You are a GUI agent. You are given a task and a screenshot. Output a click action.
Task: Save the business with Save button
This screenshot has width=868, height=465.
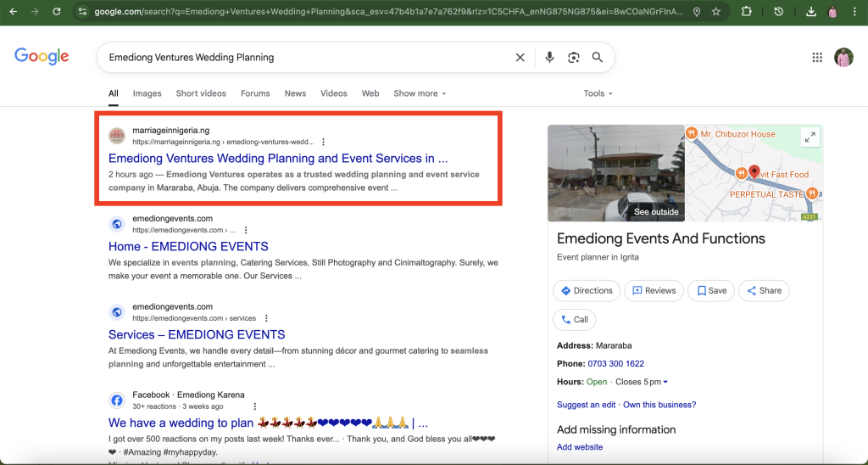coord(711,290)
